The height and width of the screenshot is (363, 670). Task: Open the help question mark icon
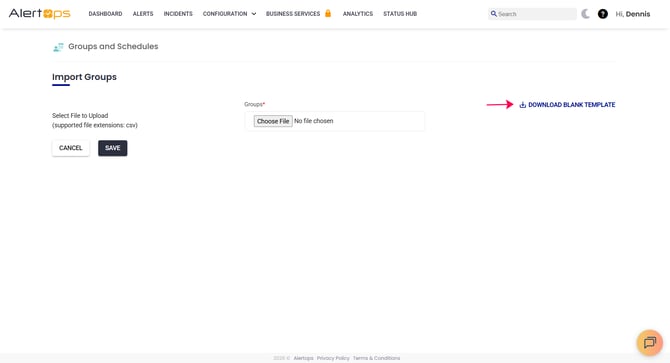602,14
